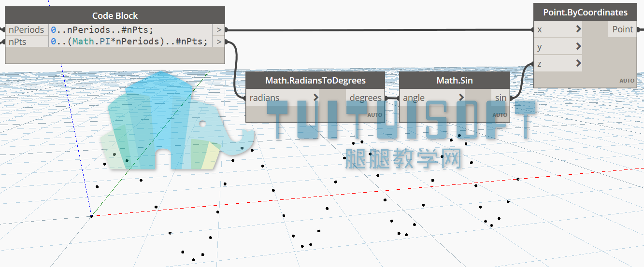Image resolution: width=644 pixels, height=267 pixels.
Task: Click second output port arrow of Code Block
Action: pyautogui.click(x=219, y=42)
